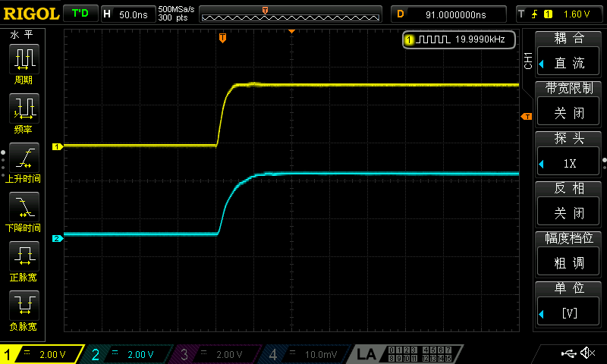
Task: Click the H horizontal scale label
Action: (x=107, y=14)
